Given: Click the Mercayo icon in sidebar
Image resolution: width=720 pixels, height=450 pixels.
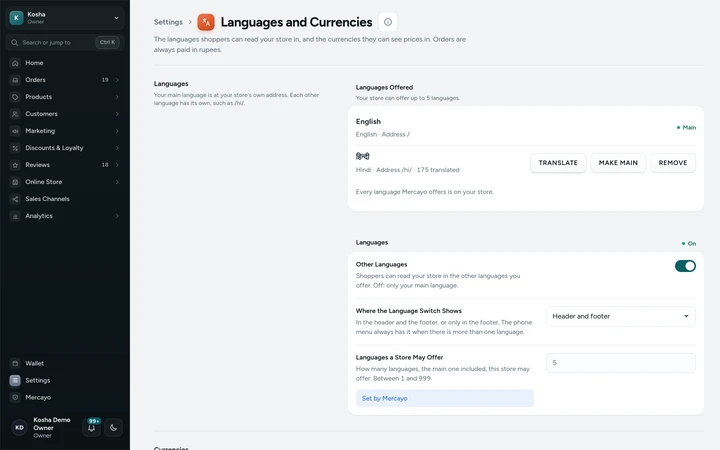Looking at the screenshot, I should tap(15, 397).
